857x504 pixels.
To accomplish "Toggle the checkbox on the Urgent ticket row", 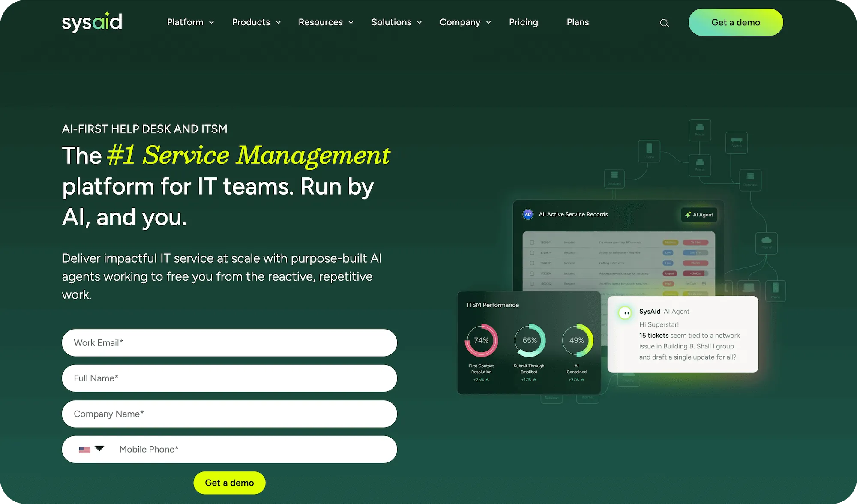I will (532, 273).
